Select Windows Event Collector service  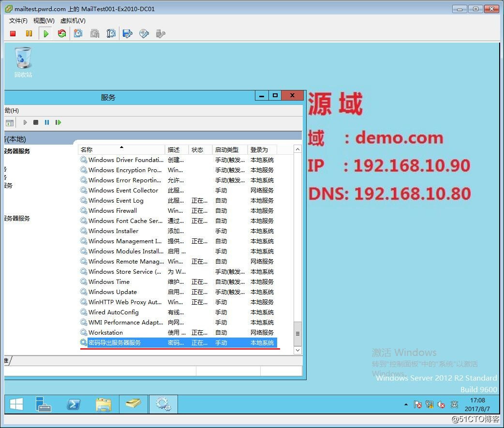click(x=178, y=190)
